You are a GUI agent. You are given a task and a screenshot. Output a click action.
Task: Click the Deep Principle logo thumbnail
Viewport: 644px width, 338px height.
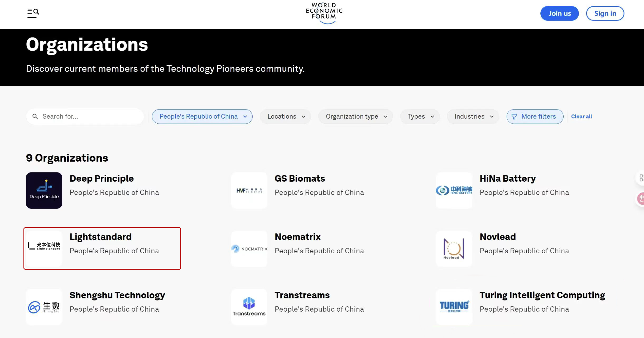pyautogui.click(x=44, y=190)
